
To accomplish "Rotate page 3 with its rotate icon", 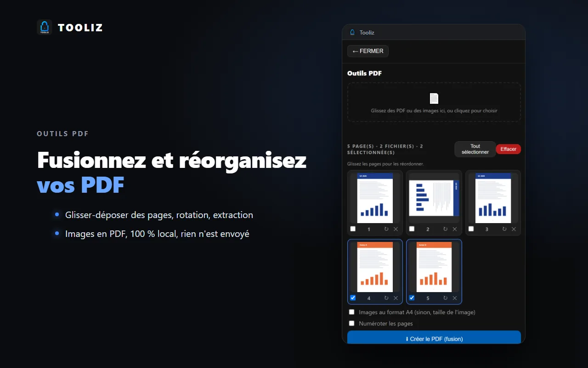I will pyautogui.click(x=504, y=229).
